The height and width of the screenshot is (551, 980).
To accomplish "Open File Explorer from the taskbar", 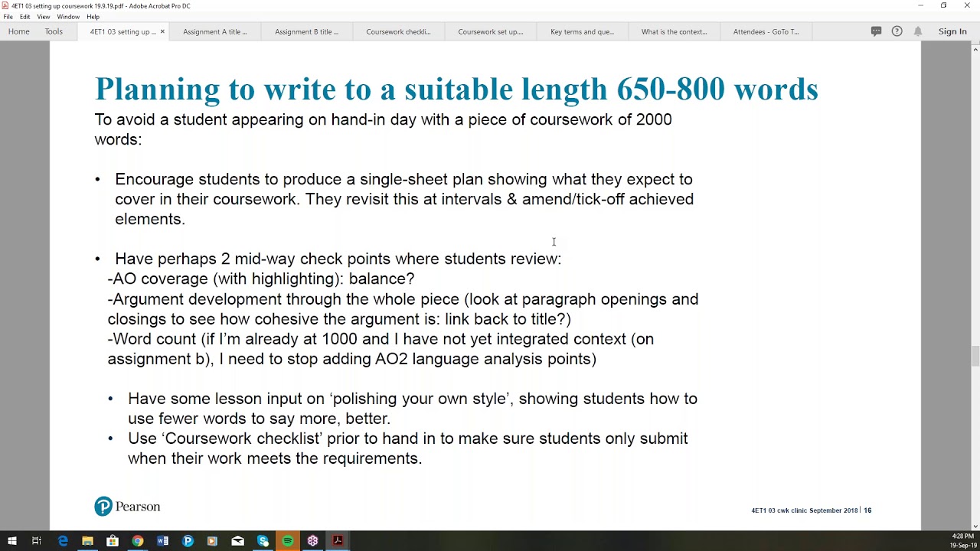I will (x=87, y=541).
